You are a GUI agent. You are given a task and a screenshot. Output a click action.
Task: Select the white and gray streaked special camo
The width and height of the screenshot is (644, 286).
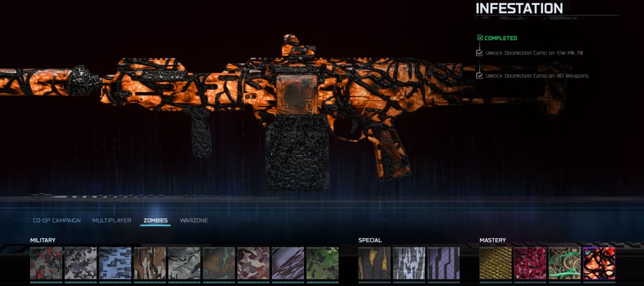(409, 263)
